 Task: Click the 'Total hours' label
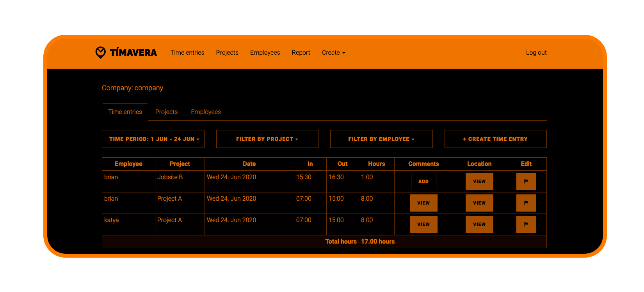click(341, 242)
